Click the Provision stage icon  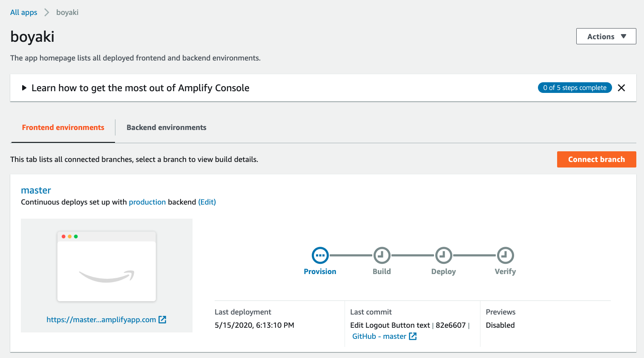[x=320, y=256]
